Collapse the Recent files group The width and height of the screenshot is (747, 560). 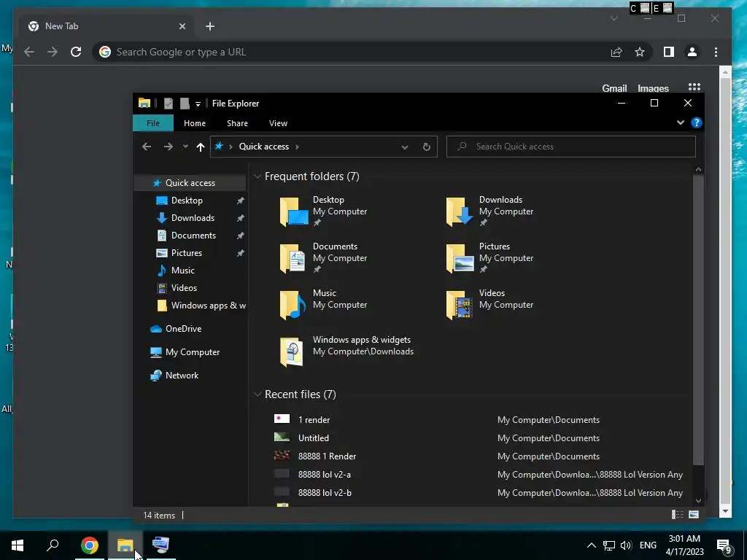coord(258,394)
